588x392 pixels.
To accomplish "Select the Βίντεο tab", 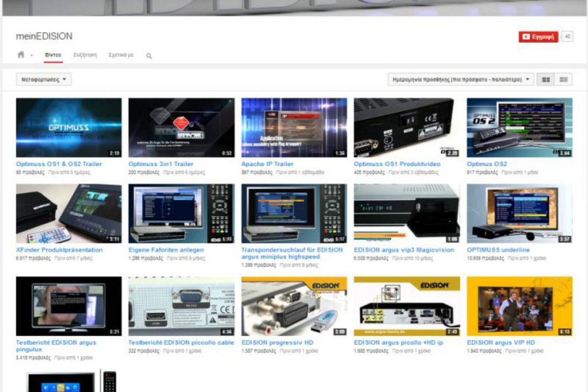I will (x=54, y=55).
